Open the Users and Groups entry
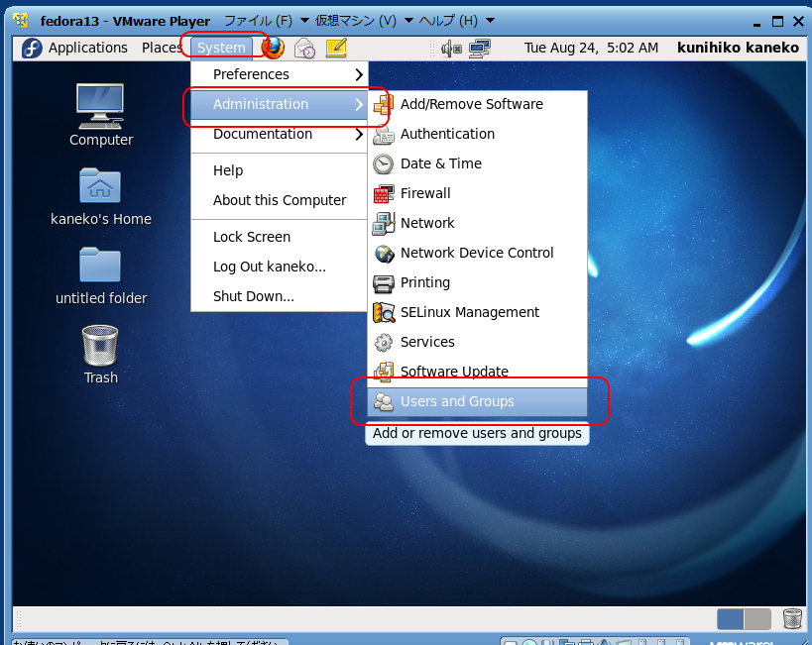812x645 pixels. (478, 401)
